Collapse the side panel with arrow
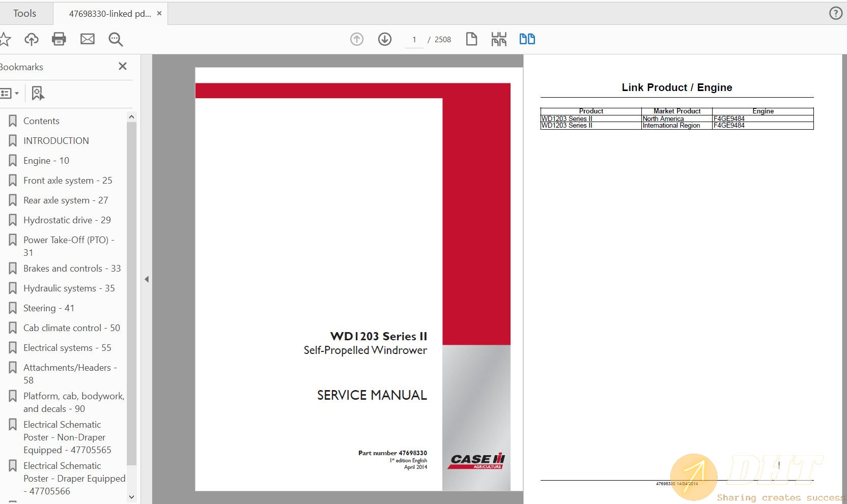The image size is (847, 504). pyautogui.click(x=147, y=279)
